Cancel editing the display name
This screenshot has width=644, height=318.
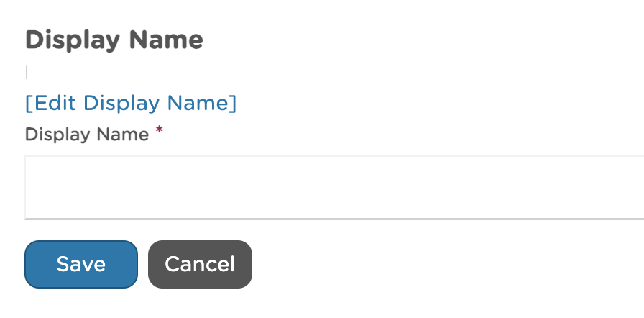[x=200, y=264]
